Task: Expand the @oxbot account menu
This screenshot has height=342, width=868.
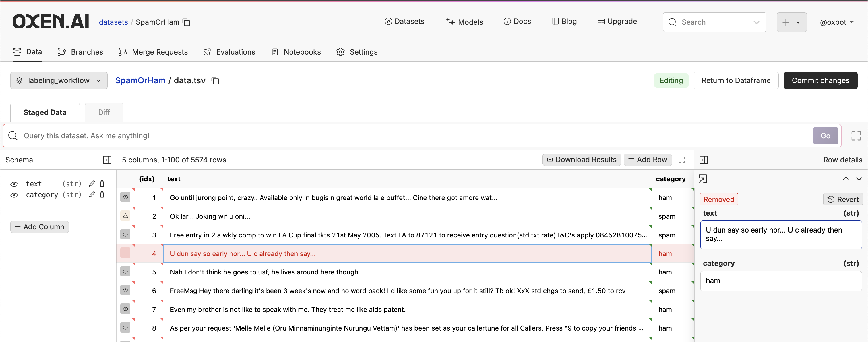Action: tap(837, 22)
